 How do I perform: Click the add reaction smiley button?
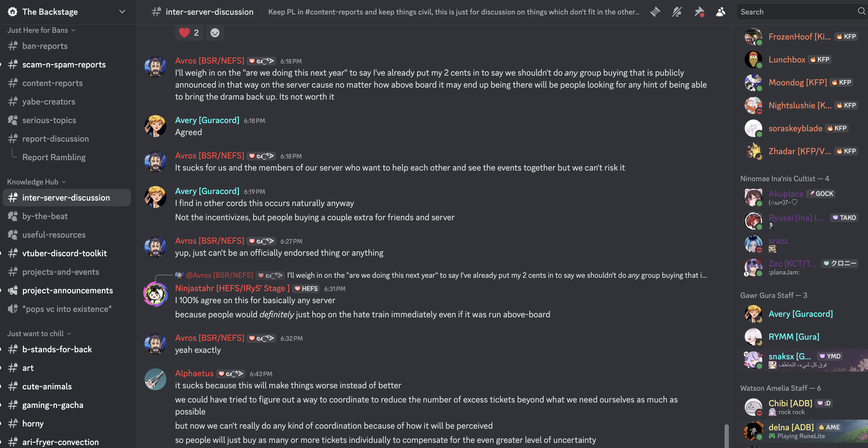click(215, 33)
